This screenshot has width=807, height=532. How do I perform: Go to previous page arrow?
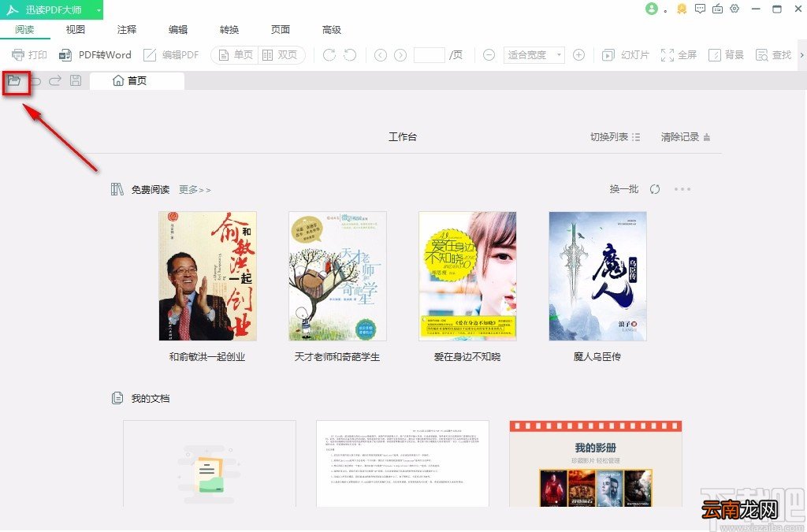point(381,55)
